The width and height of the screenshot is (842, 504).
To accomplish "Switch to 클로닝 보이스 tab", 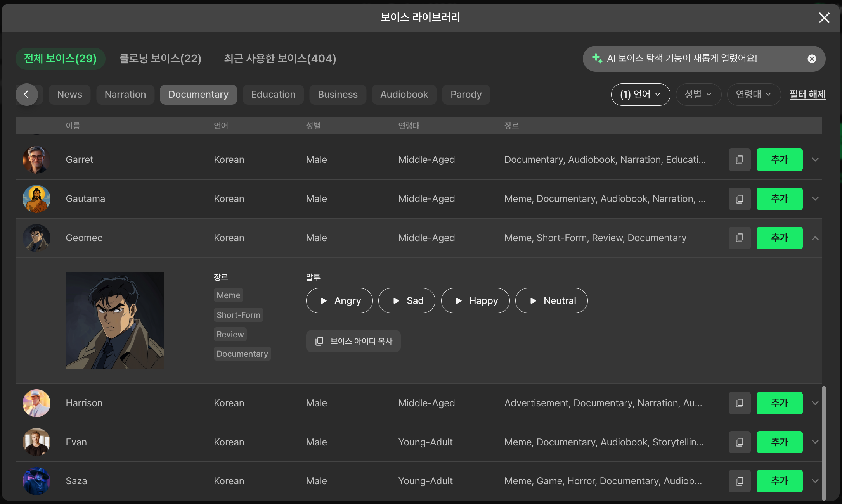I will [160, 59].
